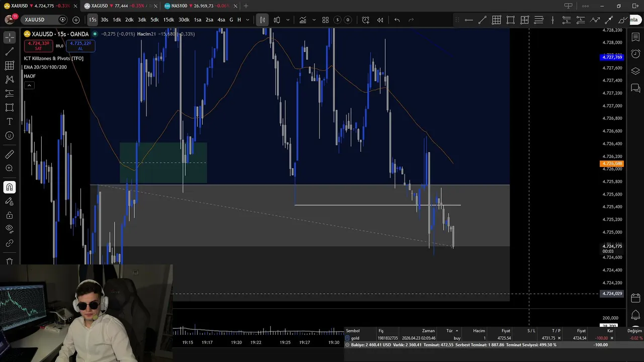Select the 4sa timeframe
Image resolution: width=644 pixels, height=362 pixels.
[221, 20]
